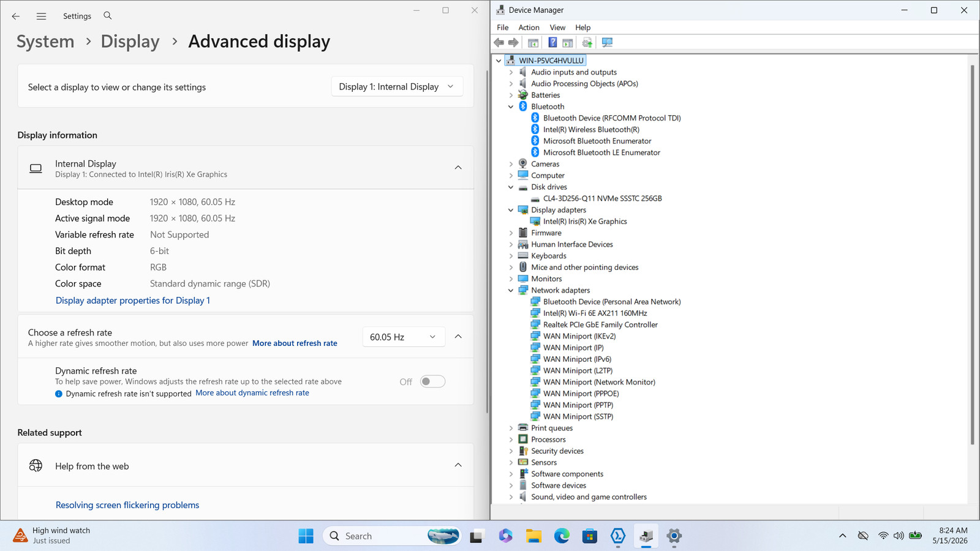Select the Sound, video and game controllers category
This screenshot has height=551, width=980.
coord(589,497)
